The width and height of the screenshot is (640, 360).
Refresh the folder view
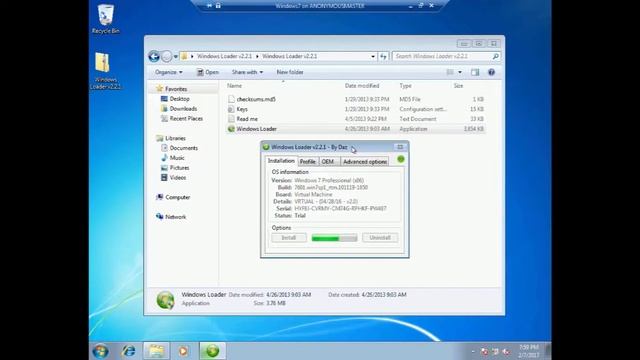(x=383, y=57)
